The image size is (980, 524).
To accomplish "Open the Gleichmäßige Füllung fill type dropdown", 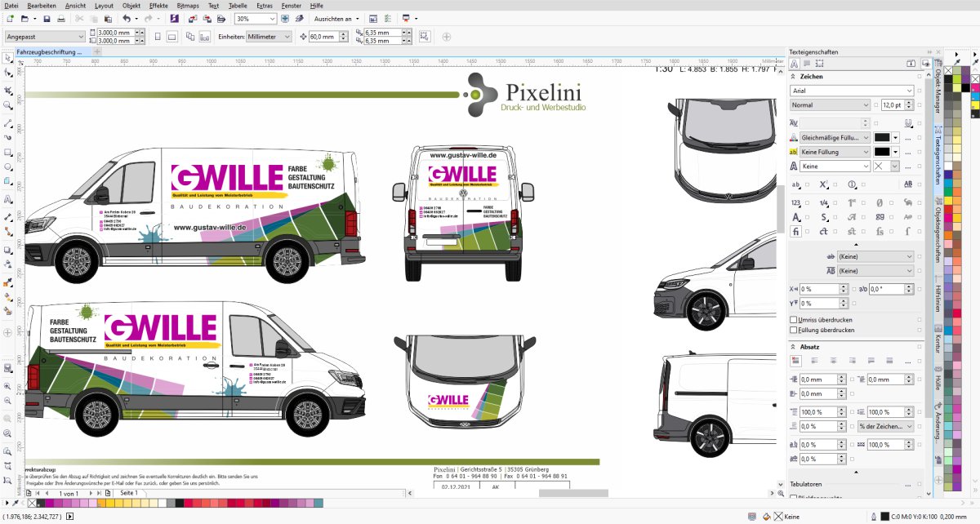I will (866, 137).
